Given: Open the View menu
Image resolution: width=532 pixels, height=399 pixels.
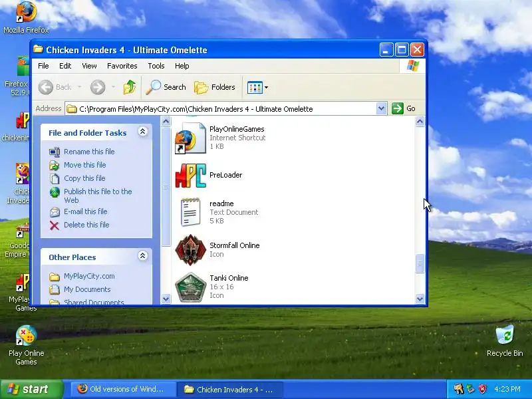Looking at the screenshot, I should click(89, 66).
